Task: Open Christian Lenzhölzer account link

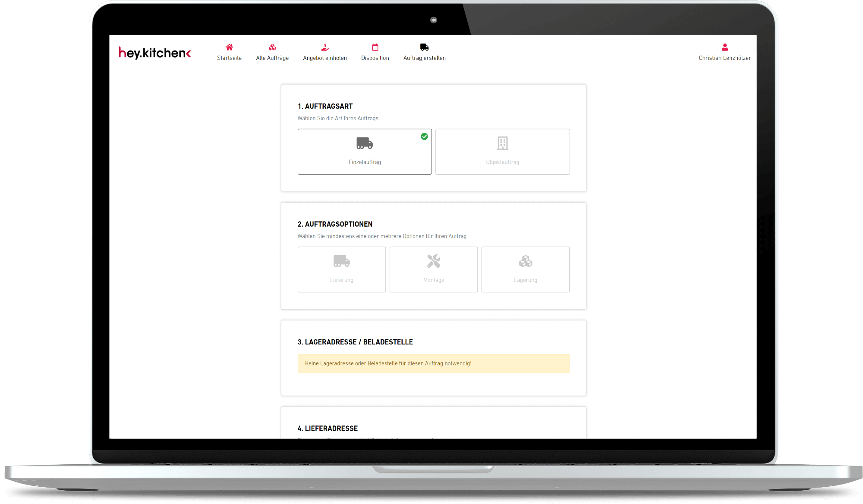Action: 725,58
